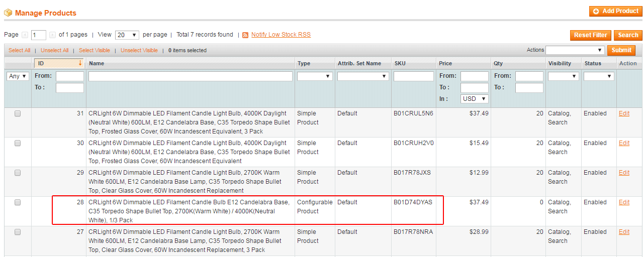Click the Notify Low Stock RSS link

(281, 35)
